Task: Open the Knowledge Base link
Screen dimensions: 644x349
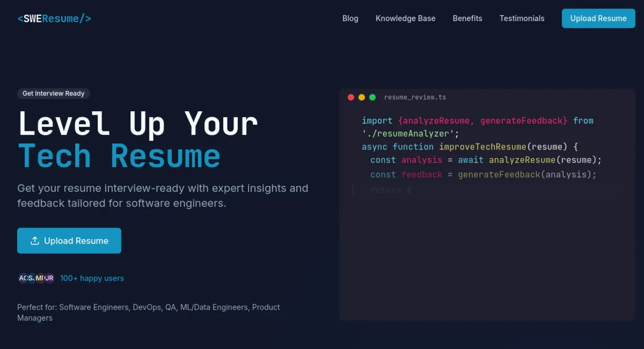Action: 405,18
